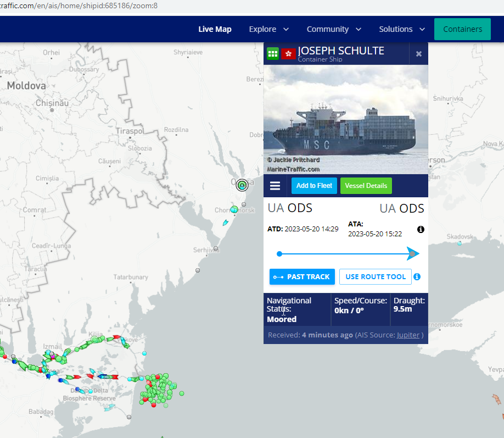
Task: Open the Containers button in top bar
Action: coord(462,29)
